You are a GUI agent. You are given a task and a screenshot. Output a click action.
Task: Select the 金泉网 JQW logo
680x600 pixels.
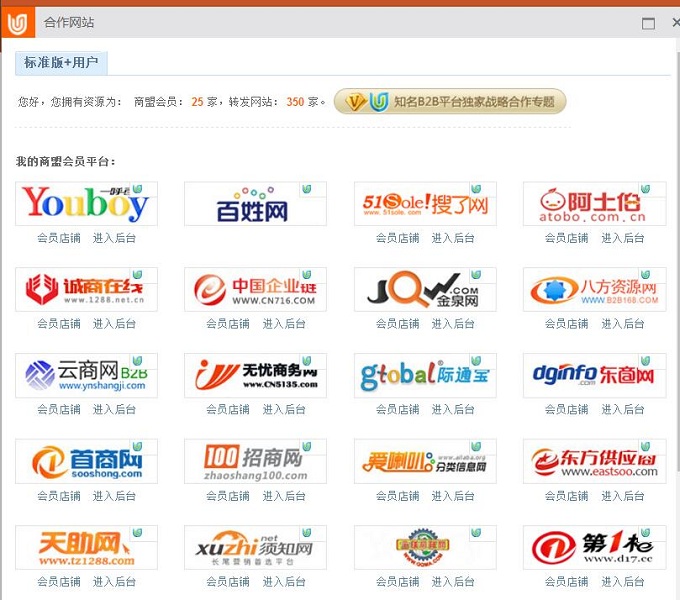(x=425, y=290)
